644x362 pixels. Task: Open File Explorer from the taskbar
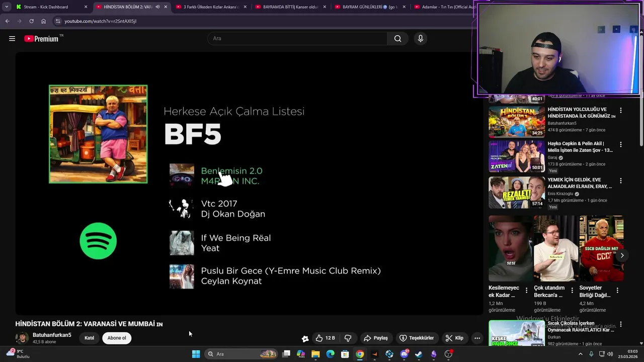pyautogui.click(x=315, y=354)
